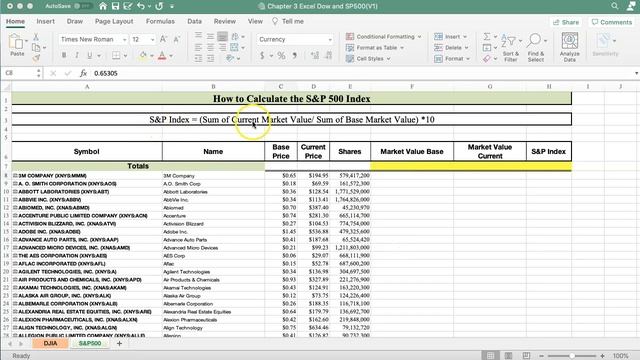Click the Percent Style icon
Image resolution: width=640 pixels, height=360 pixels.
pyautogui.click(x=281, y=56)
